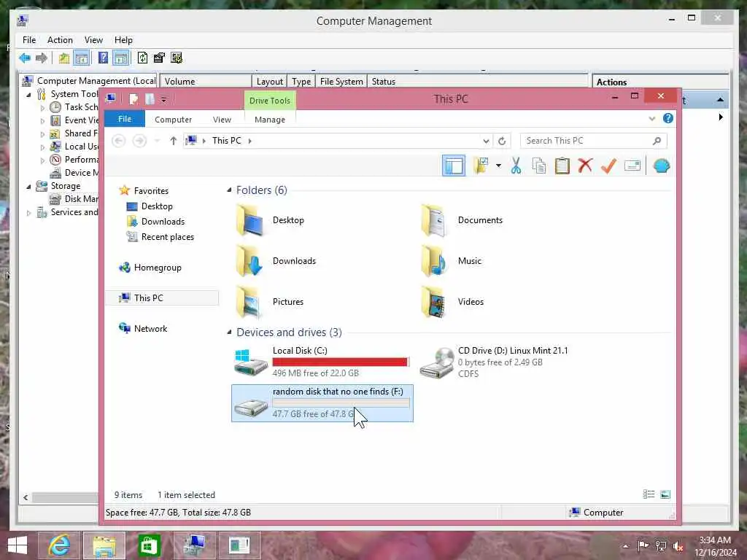Click Copy icon in Explorer toolbar
The width and height of the screenshot is (747, 560).
coord(539,166)
